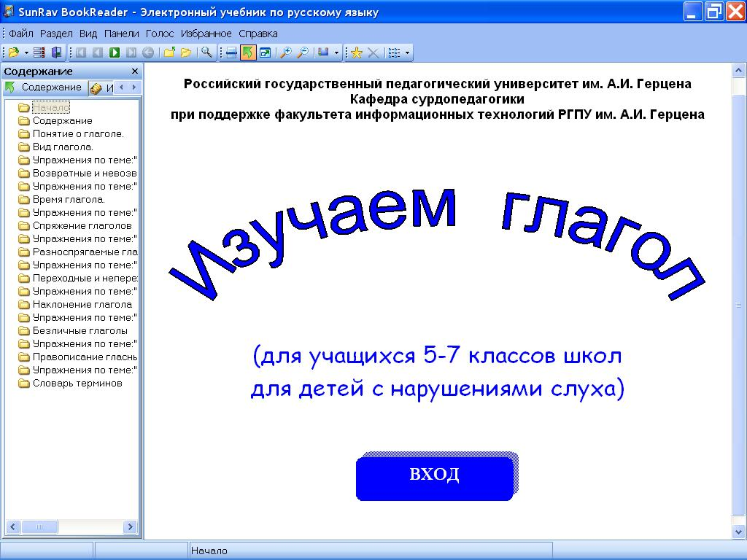Select 'Время глагола.' tree item
This screenshot has width=747, height=560.
tap(69, 200)
